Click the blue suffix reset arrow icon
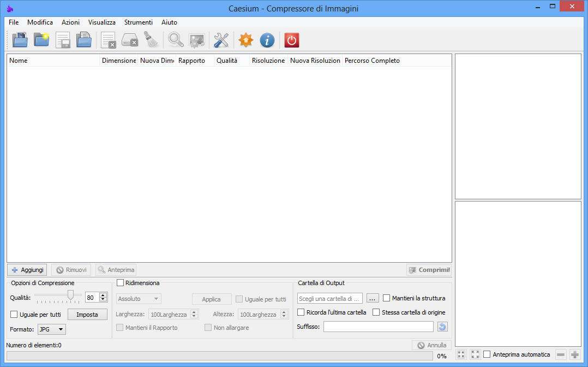This screenshot has width=588, height=367. (x=442, y=327)
